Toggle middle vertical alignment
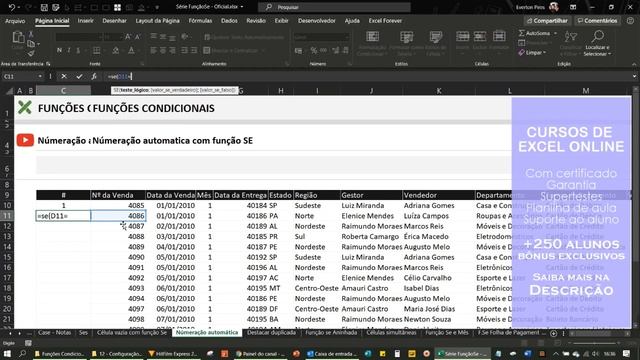Screen dimensions: 640x360 163,37
